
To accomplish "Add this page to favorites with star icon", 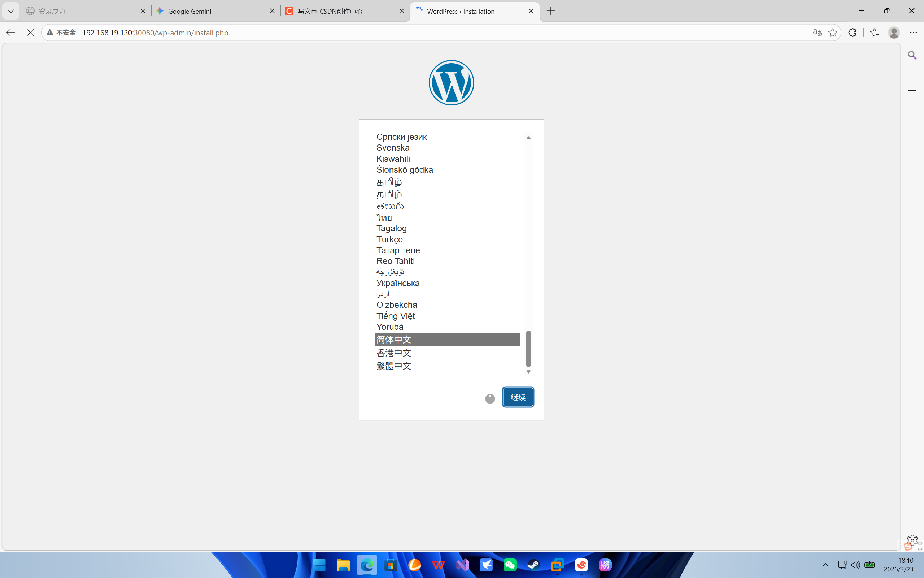I will click(x=833, y=33).
